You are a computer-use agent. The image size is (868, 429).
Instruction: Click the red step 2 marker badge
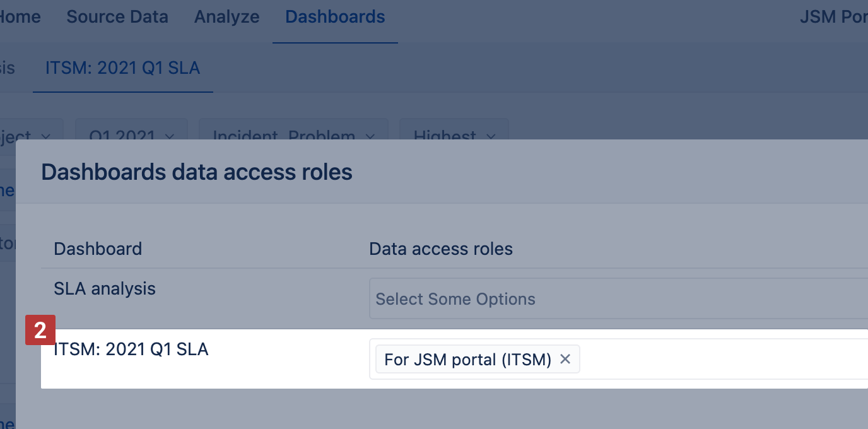coord(40,330)
